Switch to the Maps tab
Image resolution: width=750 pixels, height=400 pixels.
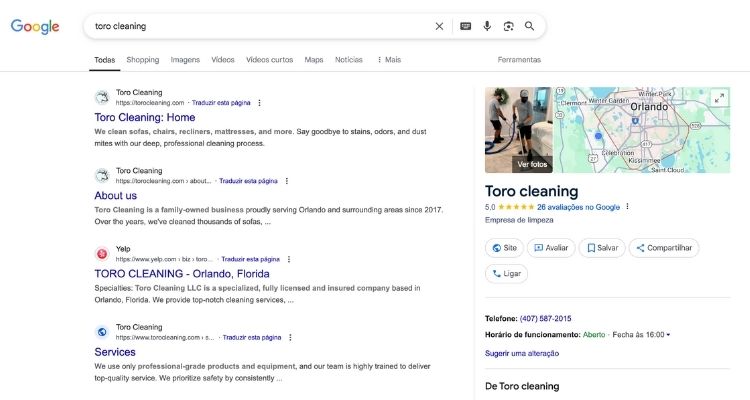tap(314, 60)
